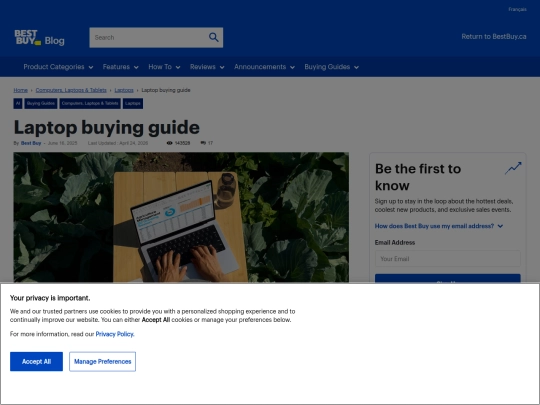Click the 'Laptop buying guide' headline

coord(106,127)
